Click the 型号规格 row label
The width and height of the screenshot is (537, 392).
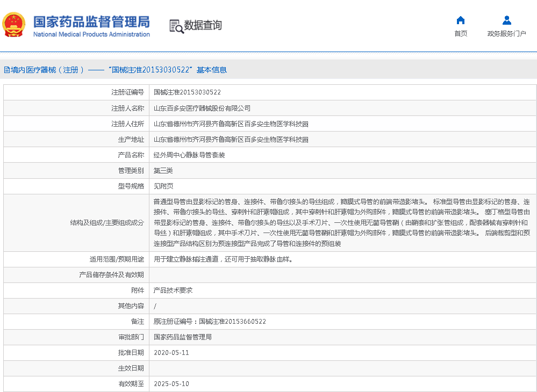click(x=131, y=186)
